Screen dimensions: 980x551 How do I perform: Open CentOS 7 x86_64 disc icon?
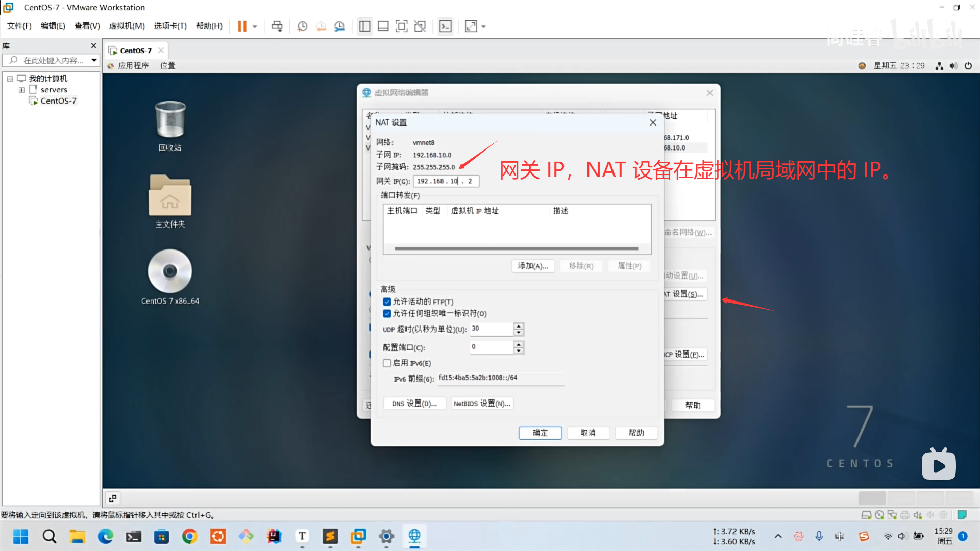(170, 271)
